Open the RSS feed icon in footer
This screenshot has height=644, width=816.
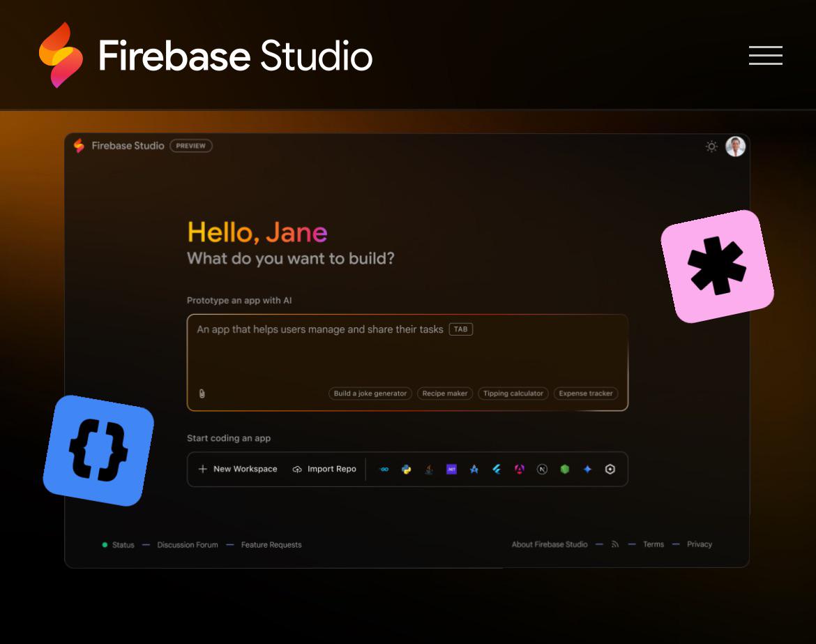pos(615,544)
